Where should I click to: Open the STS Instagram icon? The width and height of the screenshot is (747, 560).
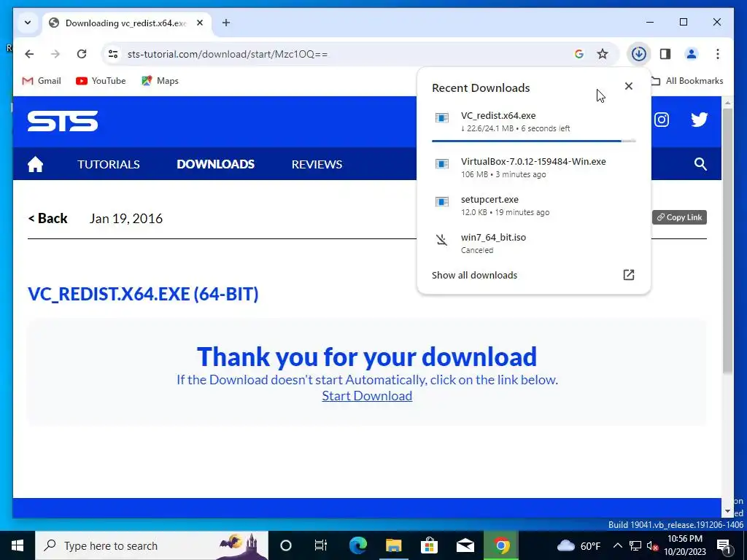[x=661, y=120]
